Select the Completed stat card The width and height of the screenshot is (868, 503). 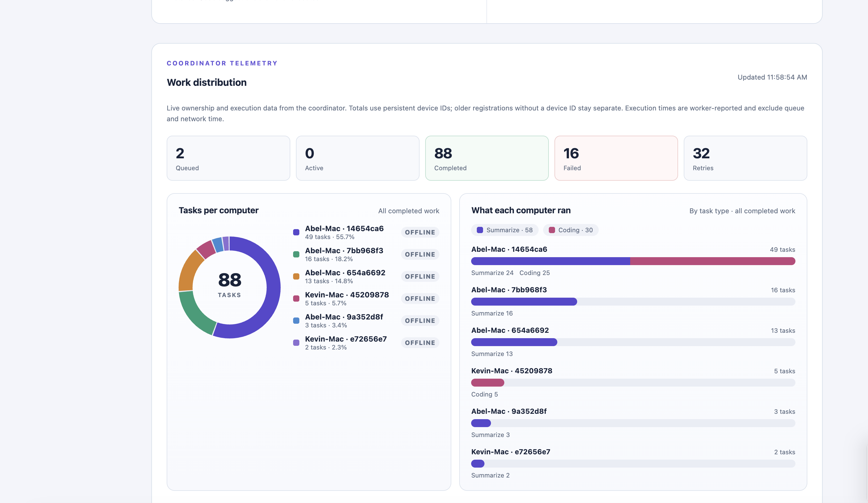pyautogui.click(x=487, y=158)
